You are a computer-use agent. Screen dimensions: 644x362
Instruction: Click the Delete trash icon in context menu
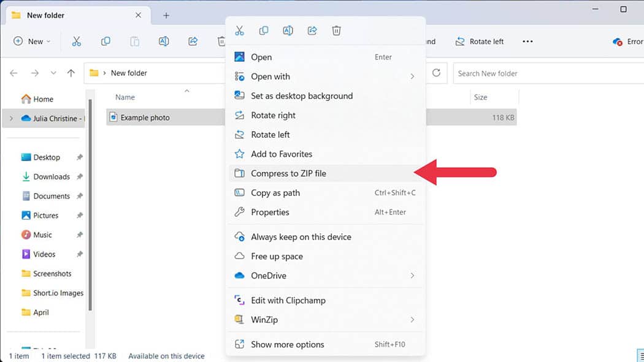click(x=336, y=31)
